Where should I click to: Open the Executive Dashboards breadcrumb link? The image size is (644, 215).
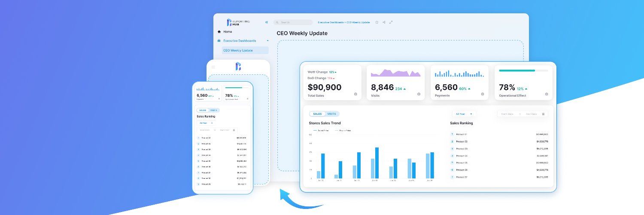click(331, 22)
